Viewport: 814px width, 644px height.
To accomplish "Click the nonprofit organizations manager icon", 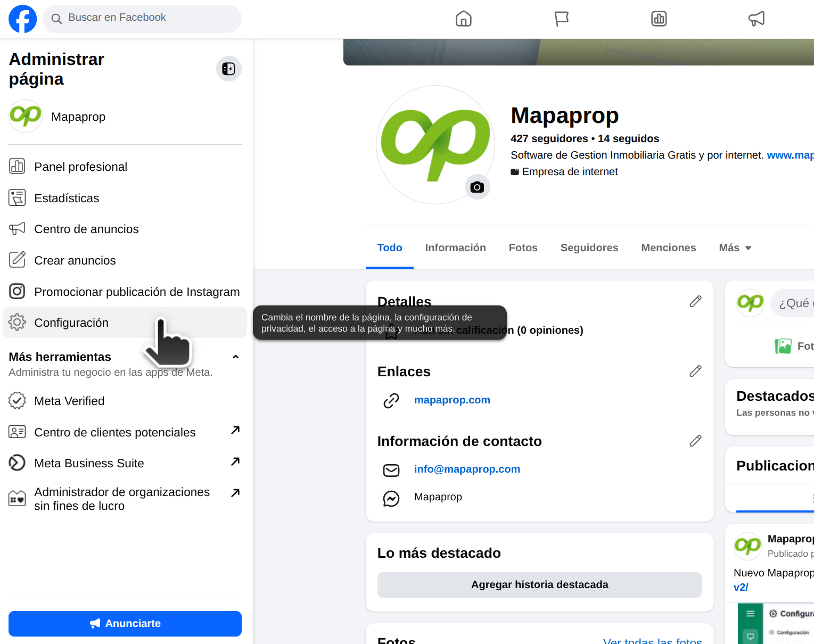I will (17, 499).
